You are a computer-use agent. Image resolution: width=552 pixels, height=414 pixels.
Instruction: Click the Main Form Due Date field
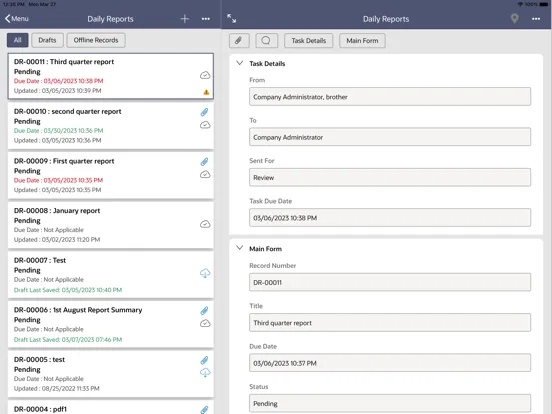tap(390, 363)
